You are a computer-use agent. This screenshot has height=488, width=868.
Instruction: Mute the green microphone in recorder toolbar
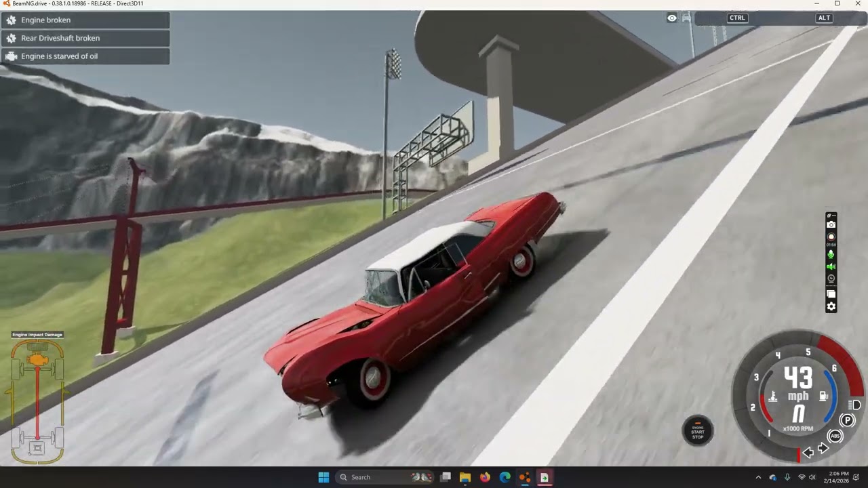(x=831, y=254)
